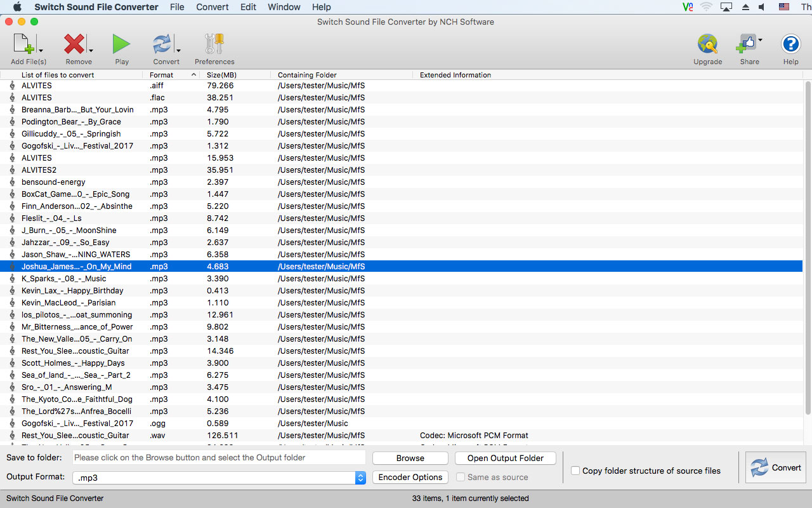Click the AirPlay display icon in the menu bar
Image resolution: width=812 pixels, height=508 pixels.
[x=726, y=7]
